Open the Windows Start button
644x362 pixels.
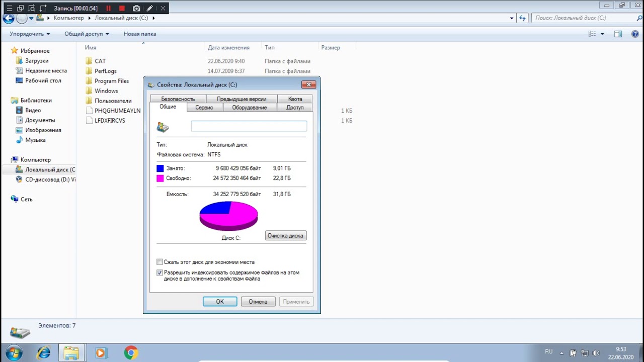pos(14,353)
